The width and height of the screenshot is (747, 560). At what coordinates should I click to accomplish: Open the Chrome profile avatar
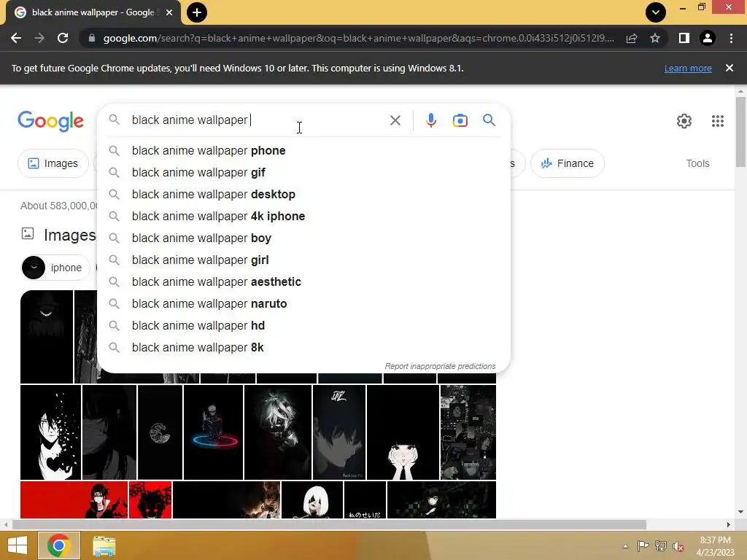click(x=708, y=38)
